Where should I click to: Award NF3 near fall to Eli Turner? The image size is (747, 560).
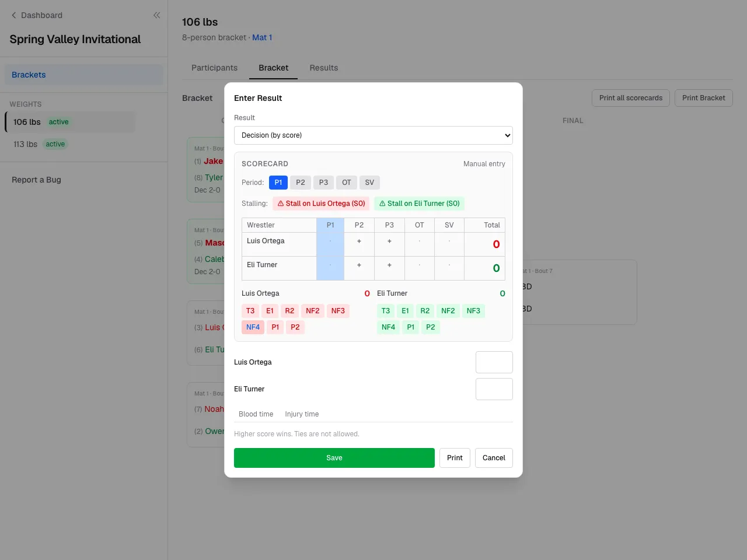click(474, 311)
